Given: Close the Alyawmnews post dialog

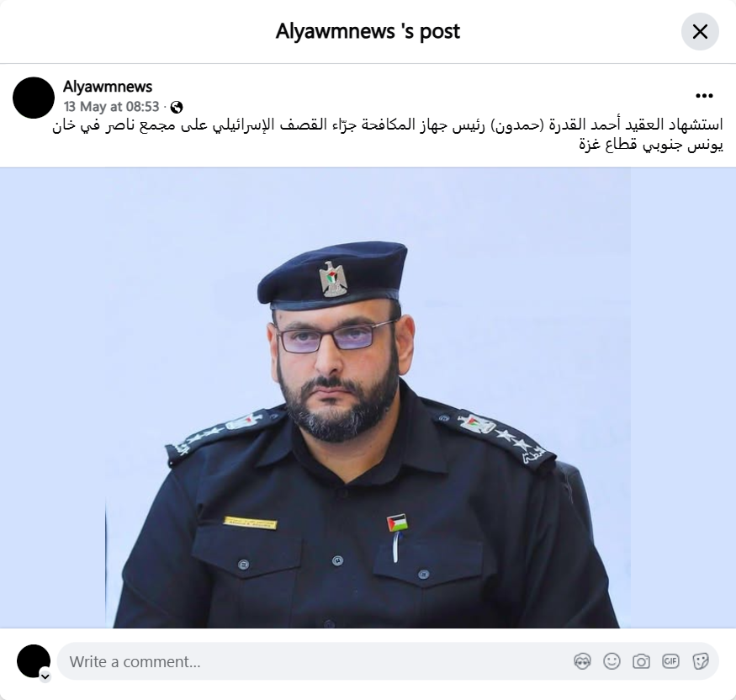Looking at the screenshot, I should pos(699,32).
